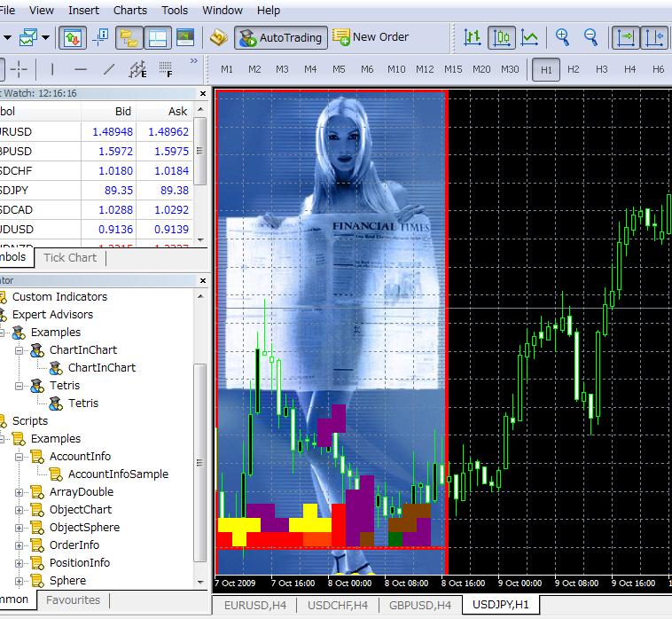Expand the ArrayDouble folder
The image size is (672, 619).
click(19, 492)
